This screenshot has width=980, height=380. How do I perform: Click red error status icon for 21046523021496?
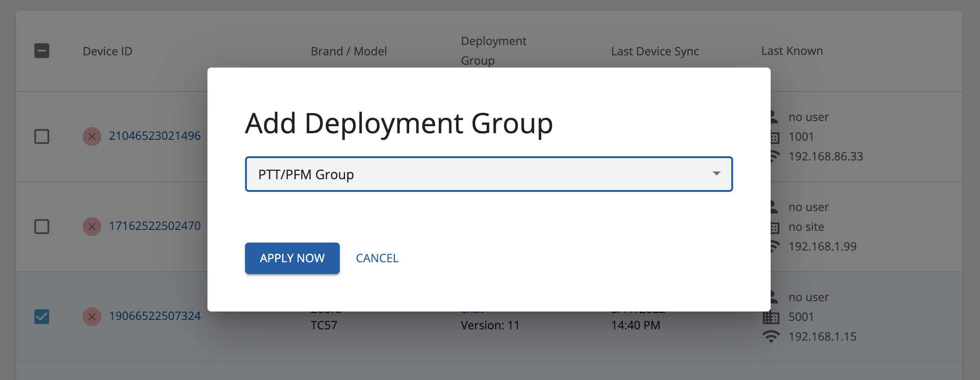pyautogui.click(x=92, y=137)
